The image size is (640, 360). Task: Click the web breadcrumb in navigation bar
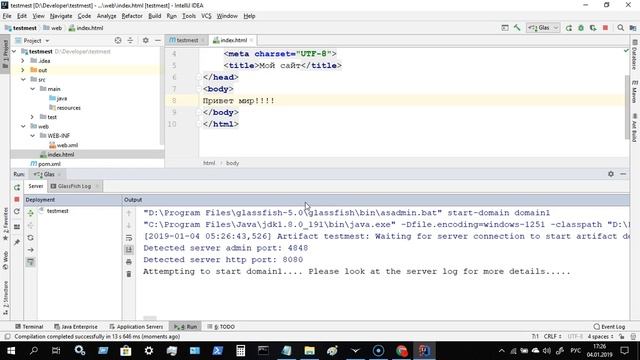(x=53, y=28)
